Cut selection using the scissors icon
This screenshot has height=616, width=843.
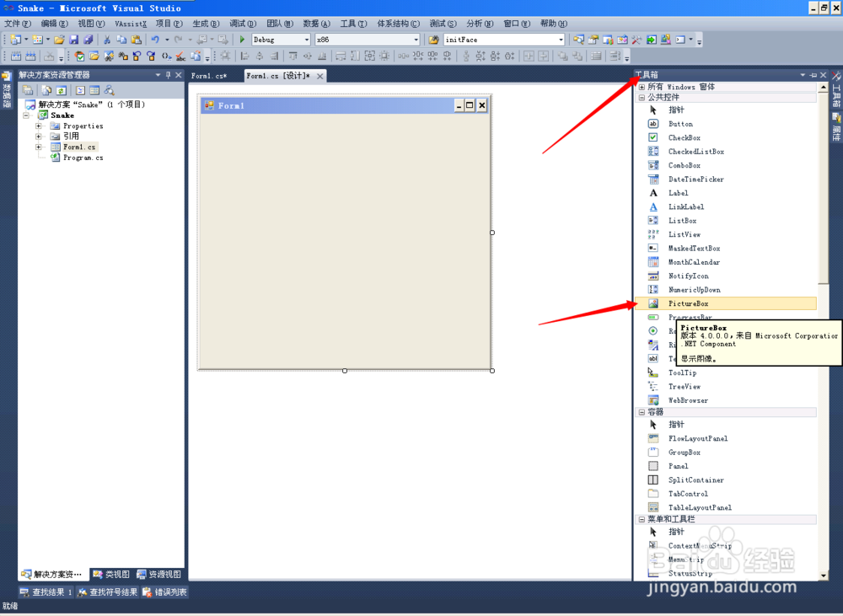coord(107,40)
